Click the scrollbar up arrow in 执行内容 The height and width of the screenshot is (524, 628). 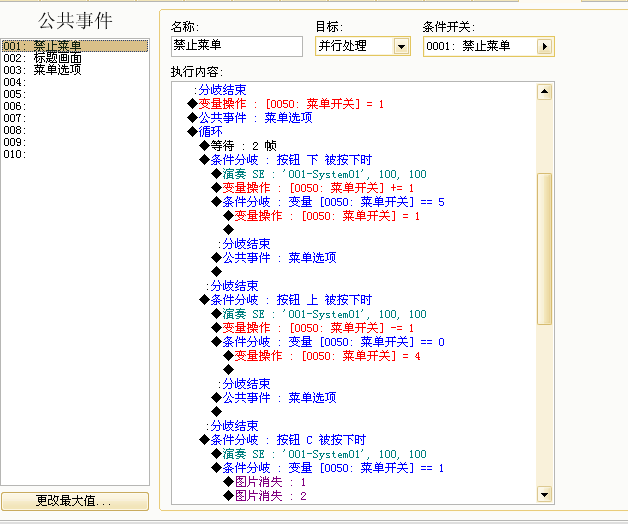coord(544,92)
